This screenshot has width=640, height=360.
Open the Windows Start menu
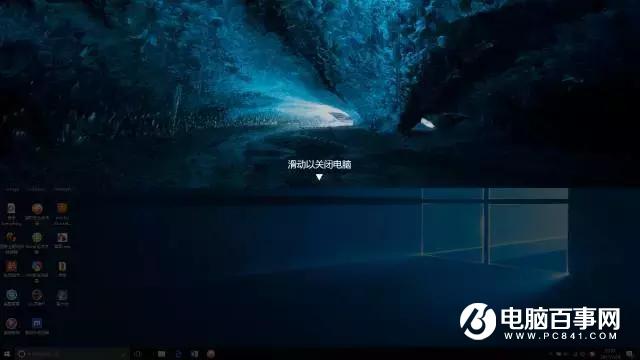[7, 354]
